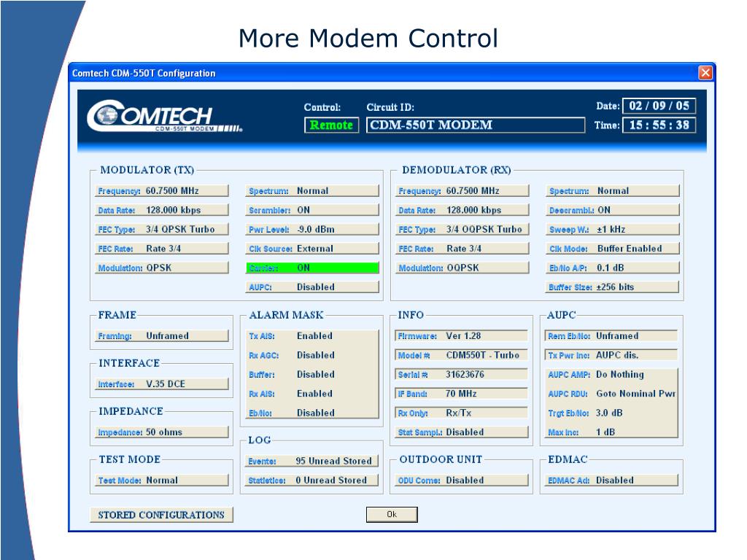This screenshot has width=747, height=560.
Task: Toggle the Remote control mode field
Action: click(x=332, y=125)
